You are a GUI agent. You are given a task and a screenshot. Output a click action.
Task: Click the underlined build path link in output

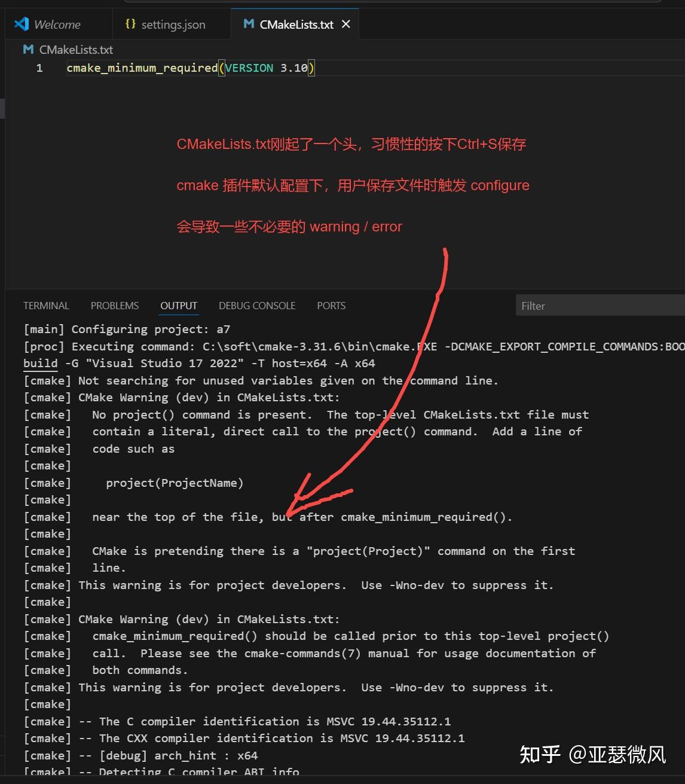pyautogui.click(x=39, y=363)
